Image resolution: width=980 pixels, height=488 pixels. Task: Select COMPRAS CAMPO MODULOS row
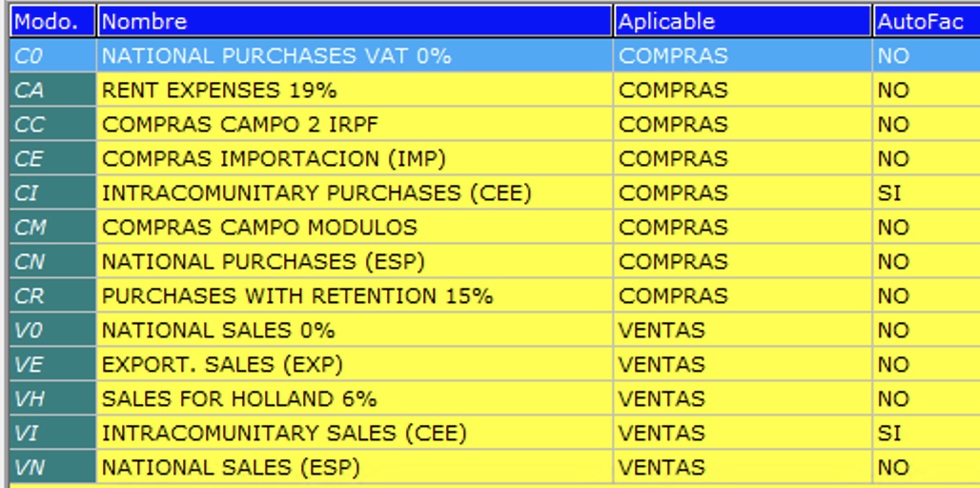[x=259, y=228]
